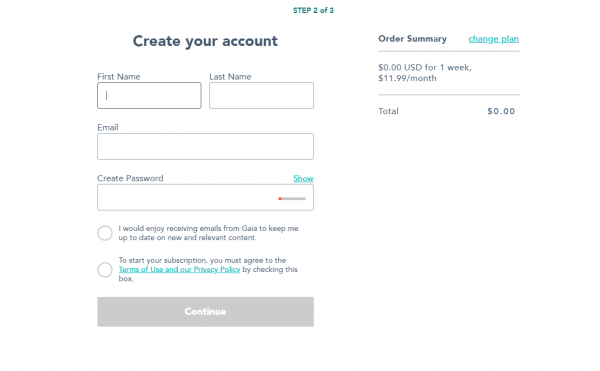Click the First Name label

pyautogui.click(x=119, y=76)
